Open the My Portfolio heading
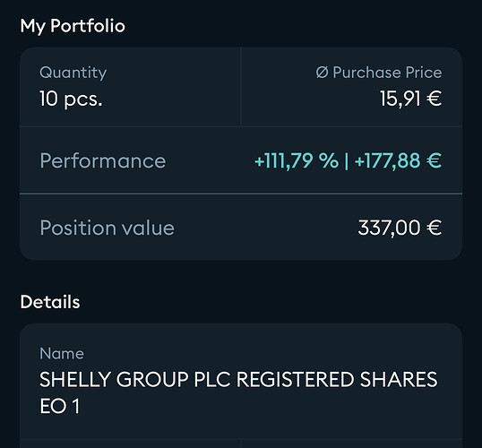The height and width of the screenshot is (448, 482). (73, 26)
